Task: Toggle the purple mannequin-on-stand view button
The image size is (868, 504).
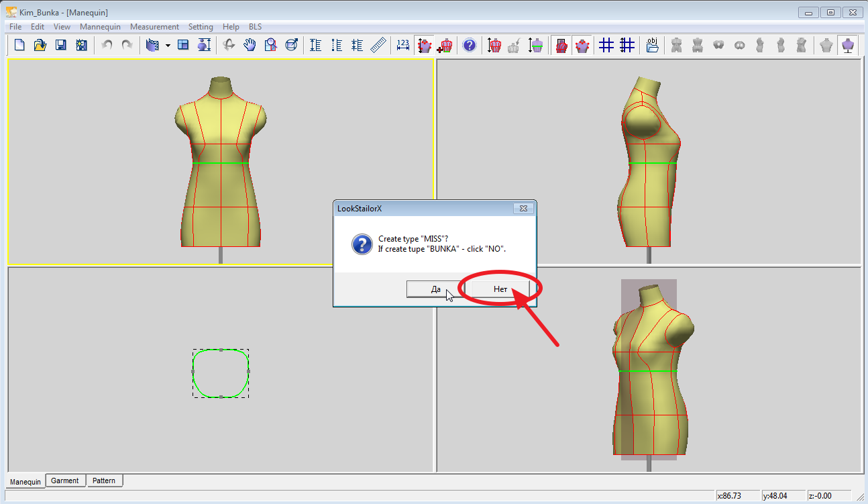Action: click(x=848, y=45)
